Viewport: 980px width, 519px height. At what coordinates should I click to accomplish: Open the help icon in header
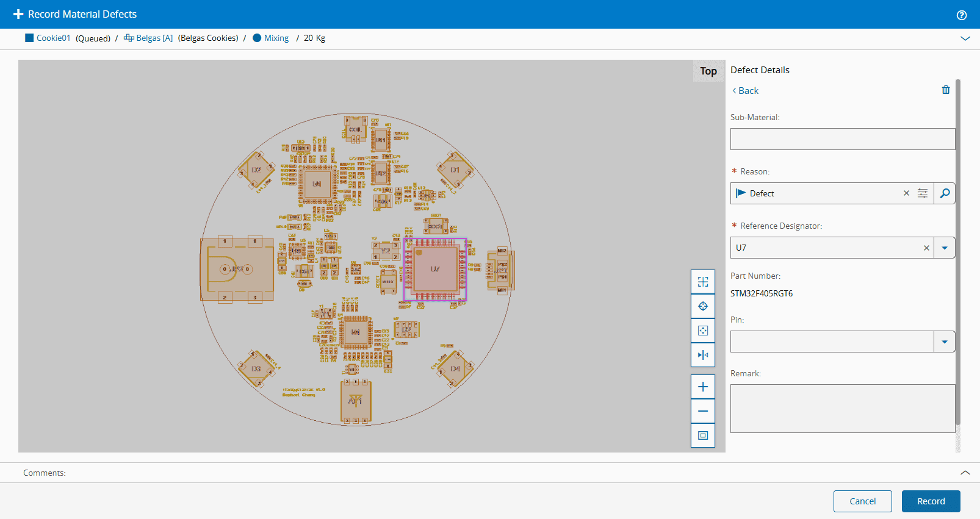pyautogui.click(x=961, y=15)
